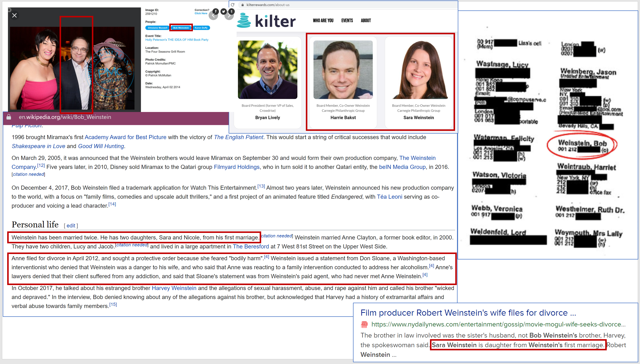Open the Filmyard Holdings link
This screenshot has width=640, height=364.
[237, 167]
